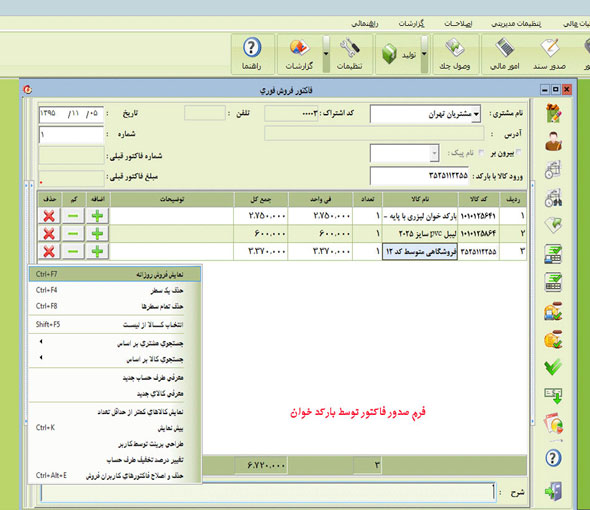Viewport: 590px width, 510px height.
Task: Select حذف یک سطر Ctrl+F4 entry
Action: pos(115,291)
